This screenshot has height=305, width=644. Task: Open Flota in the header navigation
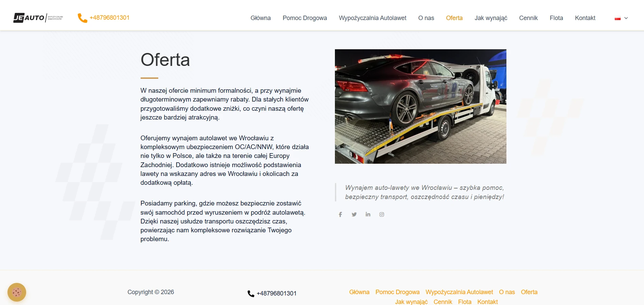click(x=556, y=18)
